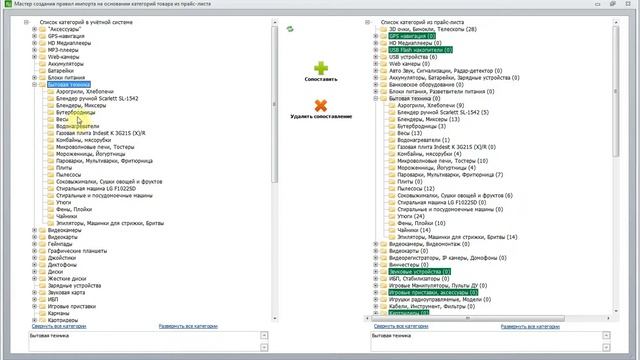The image size is (640, 360).
Task: Click the Сопоставить button label
Action: pyautogui.click(x=321, y=79)
